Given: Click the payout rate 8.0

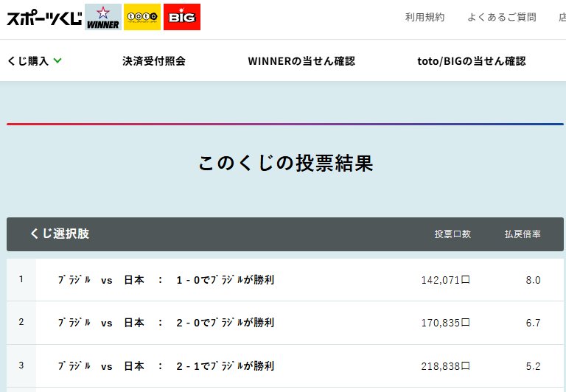Looking at the screenshot, I should coord(533,280).
